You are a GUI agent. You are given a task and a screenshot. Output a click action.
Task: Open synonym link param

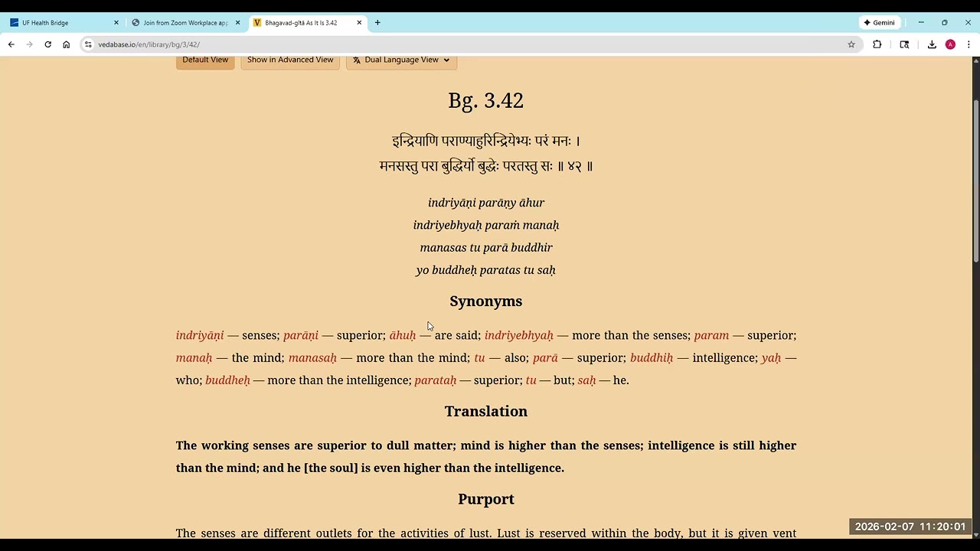711,335
